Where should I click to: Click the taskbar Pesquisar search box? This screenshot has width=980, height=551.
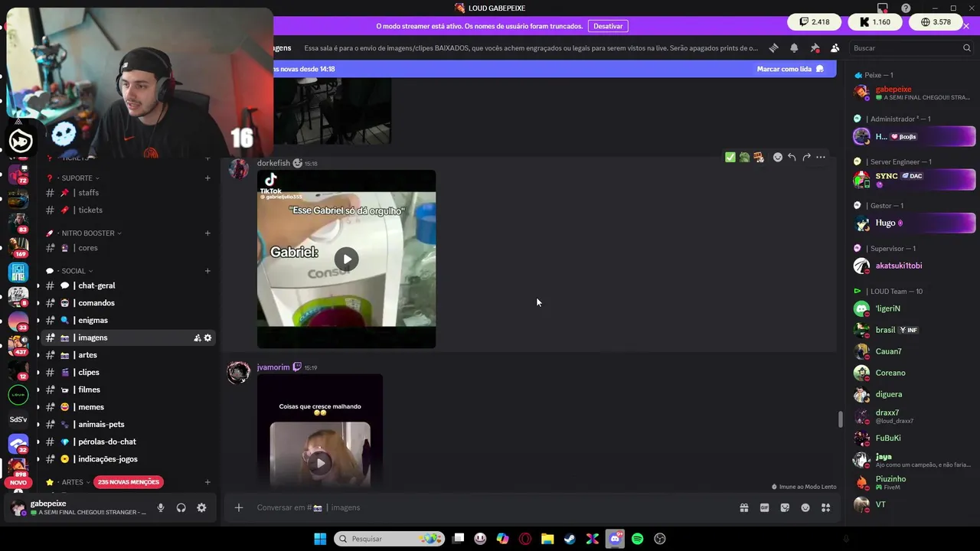pyautogui.click(x=390, y=539)
